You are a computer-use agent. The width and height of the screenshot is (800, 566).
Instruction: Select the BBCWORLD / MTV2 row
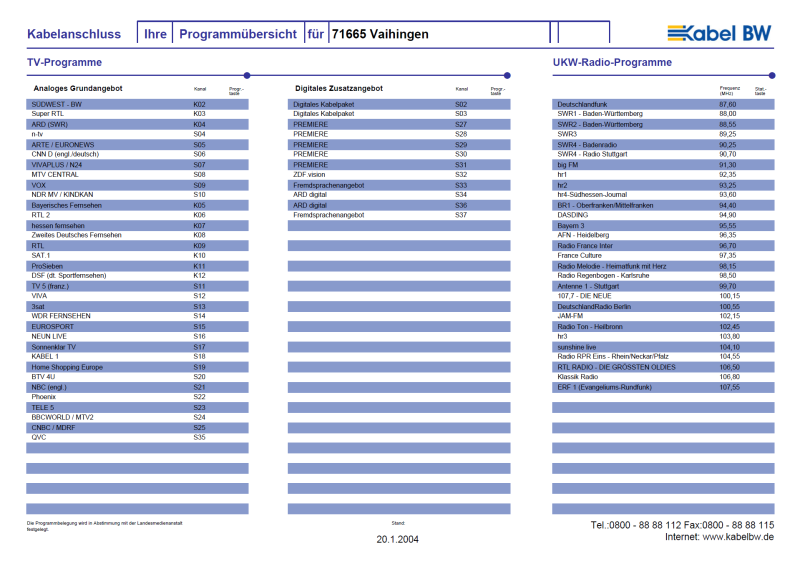137,417
